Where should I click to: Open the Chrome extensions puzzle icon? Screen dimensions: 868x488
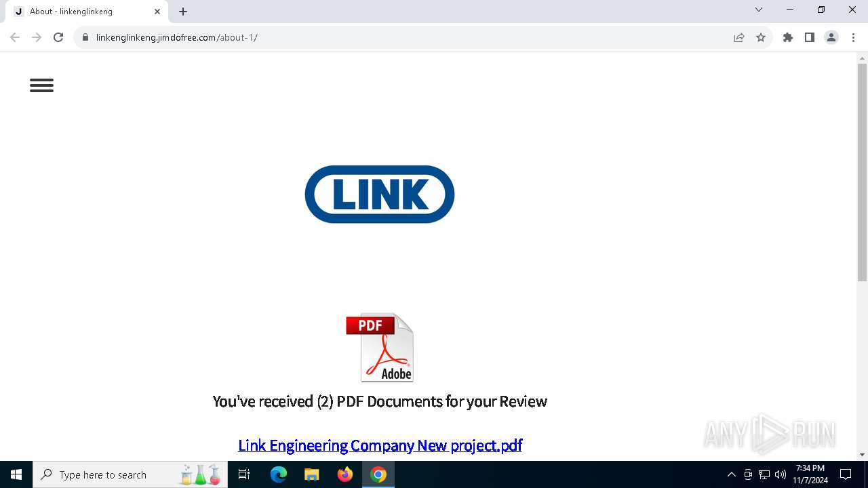(788, 37)
